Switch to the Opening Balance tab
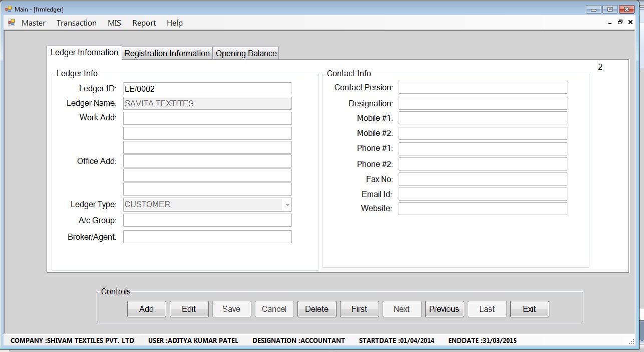The height and width of the screenshot is (352, 644). (246, 53)
